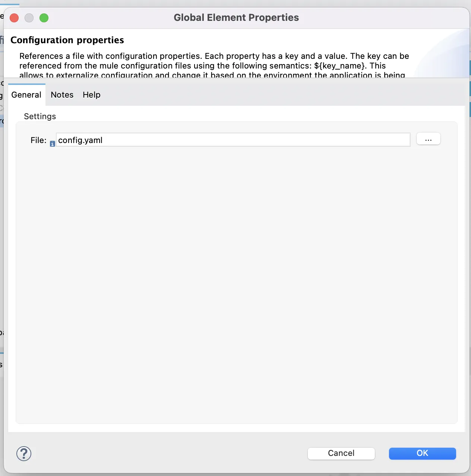This screenshot has width=471, height=476.
Task: Close the dialog with red button
Action: [14, 18]
